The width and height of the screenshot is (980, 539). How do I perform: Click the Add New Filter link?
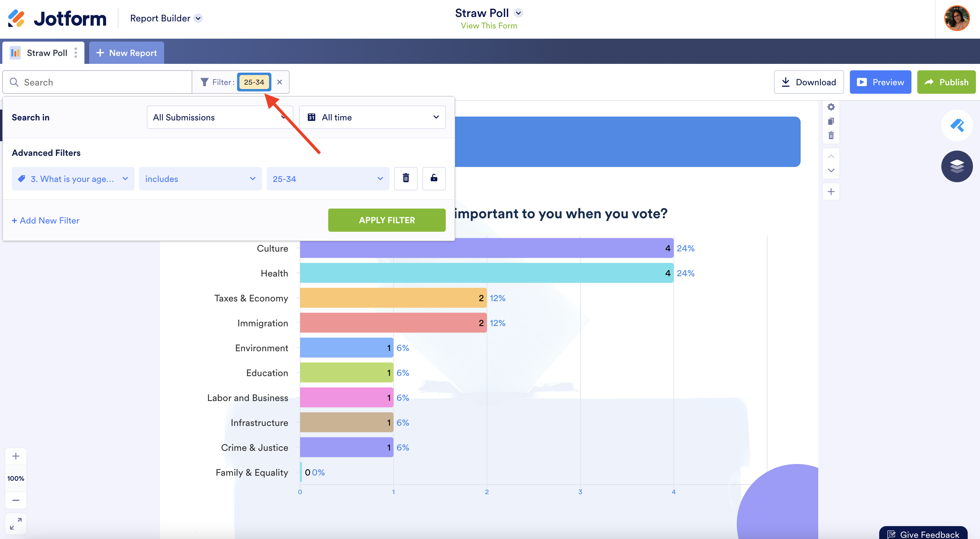tap(46, 221)
